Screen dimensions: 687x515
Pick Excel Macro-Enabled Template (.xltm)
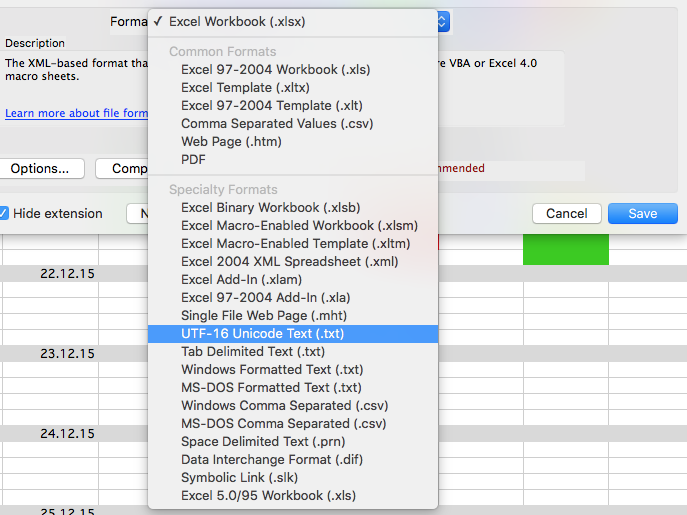click(293, 244)
